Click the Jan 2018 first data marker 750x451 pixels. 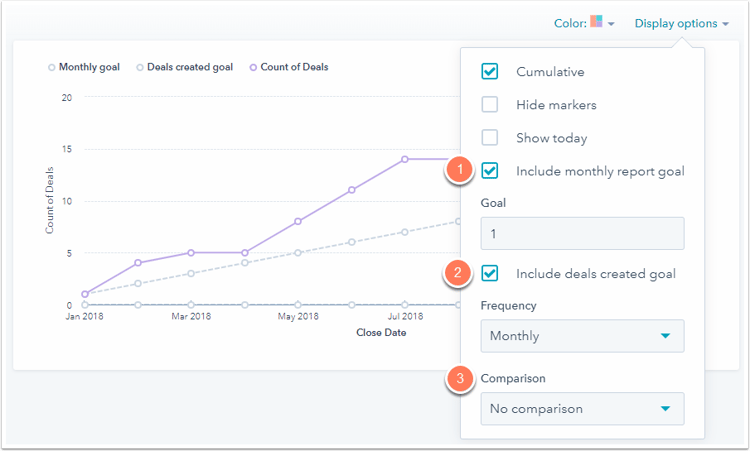coord(84,294)
